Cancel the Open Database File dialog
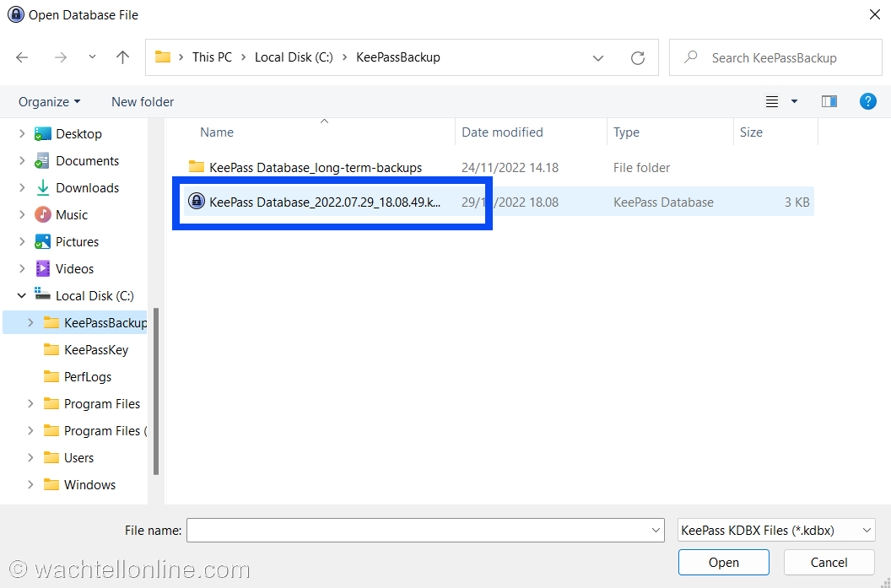Image resolution: width=891 pixels, height=588 pixels. 829,562
